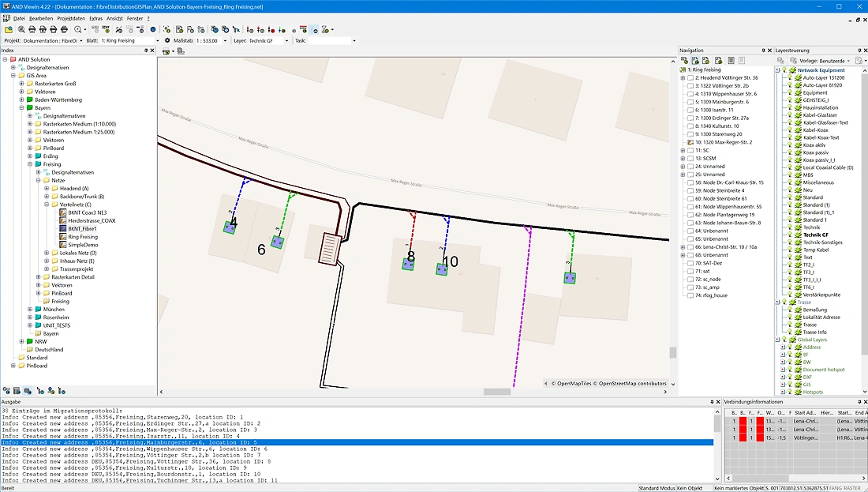Pin the Ausgabe output panel
The height and width of the screenshot is (492, 868).
(x=712, y=402)
